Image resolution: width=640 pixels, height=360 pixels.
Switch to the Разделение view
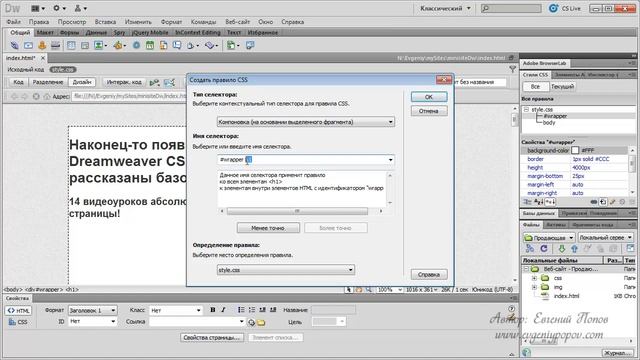point(48,82)
